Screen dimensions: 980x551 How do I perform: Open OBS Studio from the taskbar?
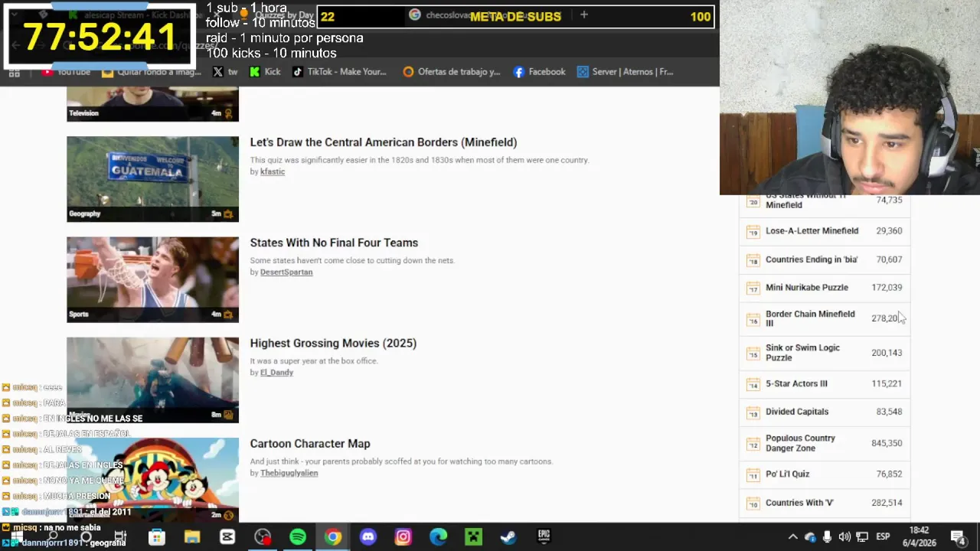263,536
